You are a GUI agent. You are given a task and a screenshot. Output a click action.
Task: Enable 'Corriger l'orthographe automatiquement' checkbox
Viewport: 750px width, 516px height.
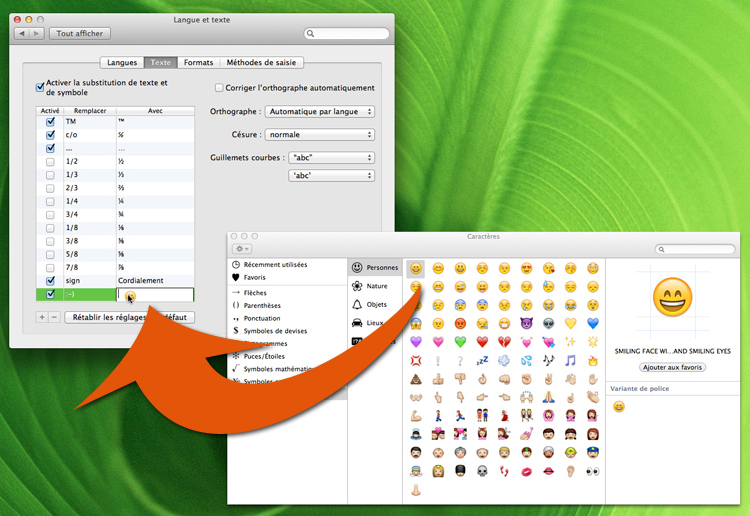(219, 88)
